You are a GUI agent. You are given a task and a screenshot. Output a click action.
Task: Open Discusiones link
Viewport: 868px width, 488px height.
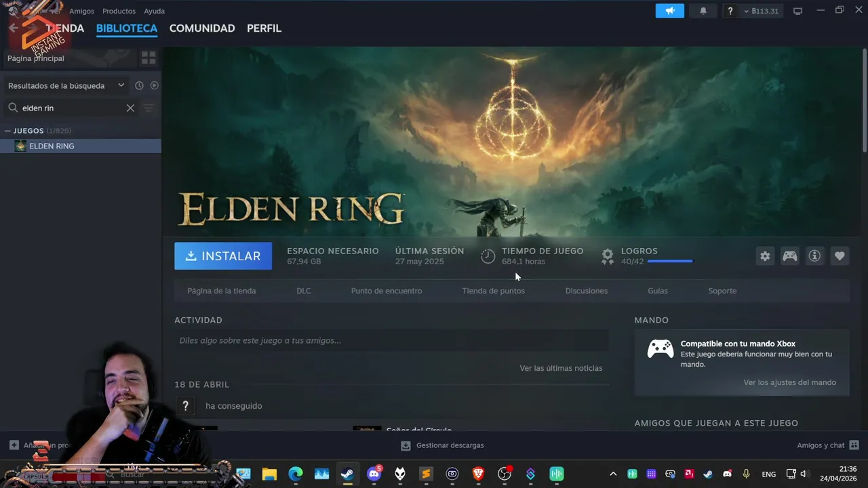coord(587,291)
